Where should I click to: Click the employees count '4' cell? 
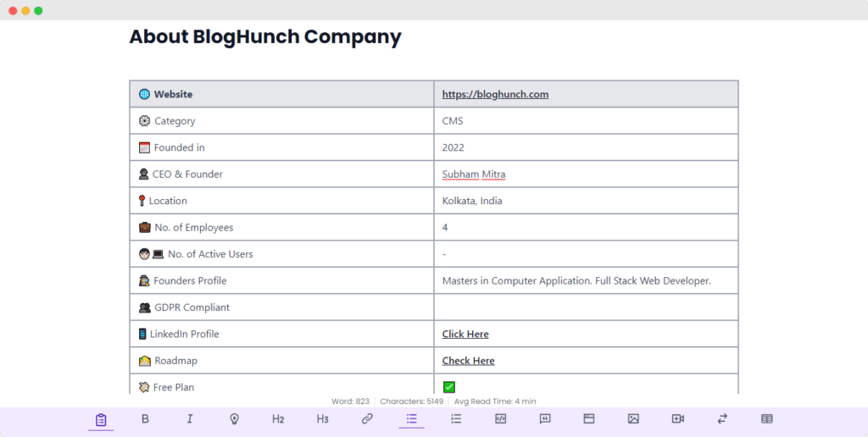point(587,227)
